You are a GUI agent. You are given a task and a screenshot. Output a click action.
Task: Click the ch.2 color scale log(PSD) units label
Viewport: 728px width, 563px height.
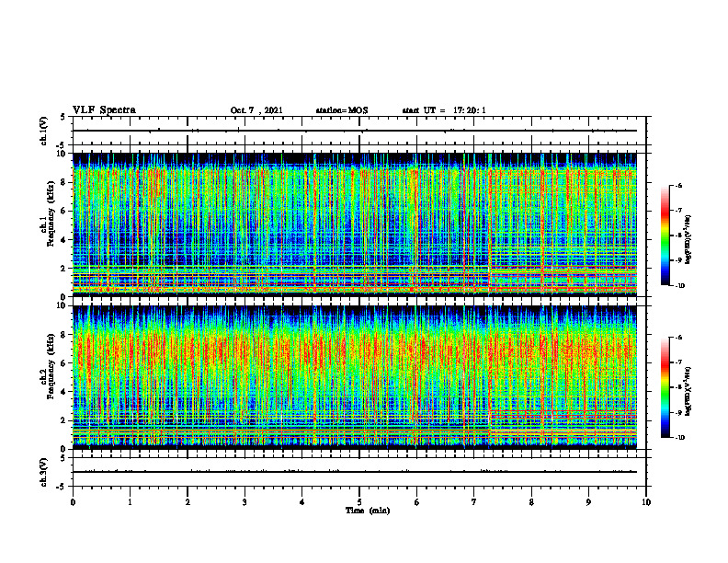pyautogui.click(x=689, y=391)
